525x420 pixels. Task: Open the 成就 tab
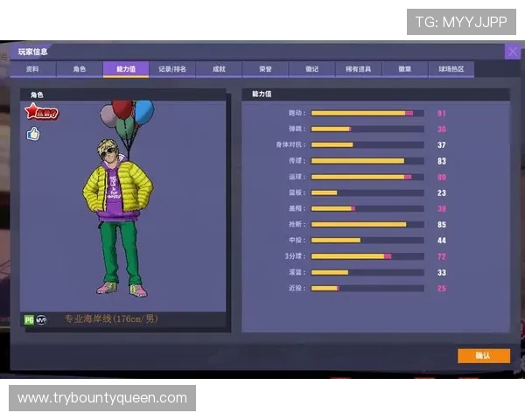[x=219, y=69]
